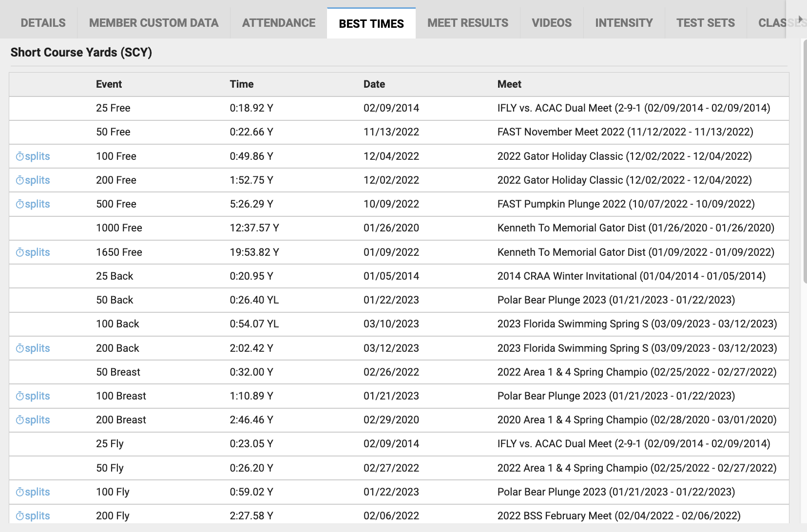
Task: Open the Member Custom Data tab
Action: [154, 23]
